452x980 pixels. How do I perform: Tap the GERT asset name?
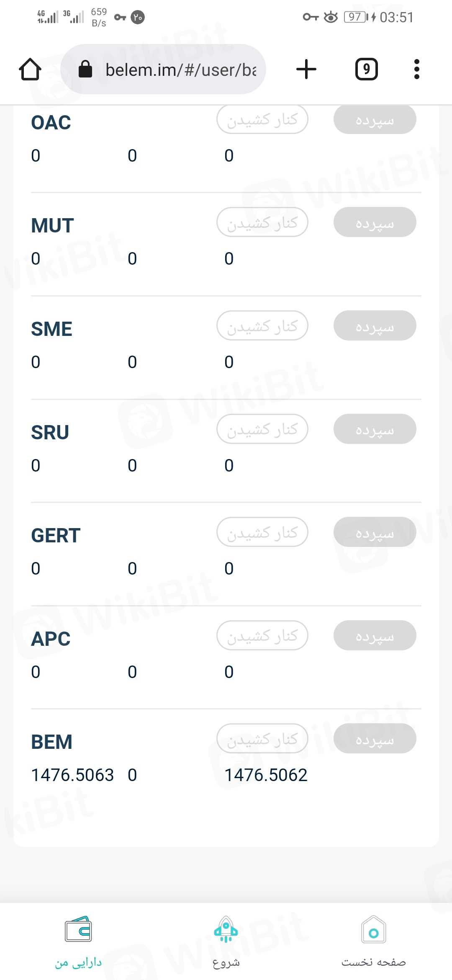click(56, 536)
